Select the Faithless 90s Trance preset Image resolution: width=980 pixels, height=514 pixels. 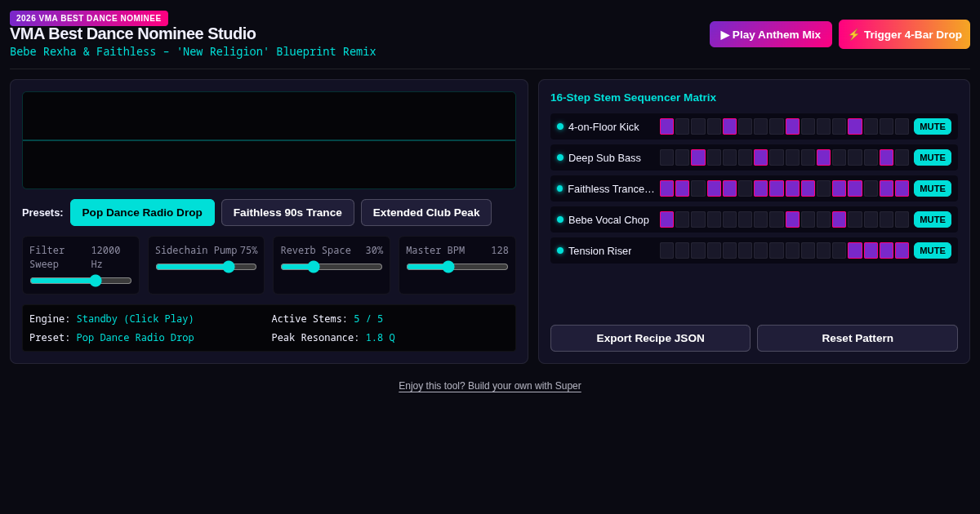pos(287,212)
